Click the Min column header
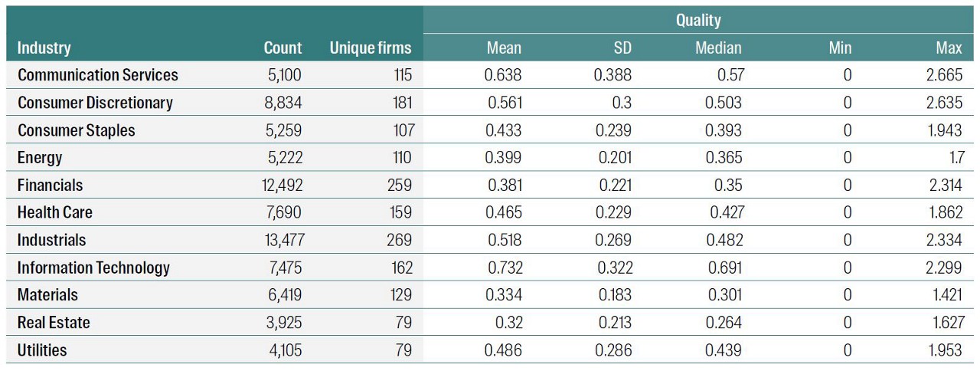980x371 pixels. point(840,48)
